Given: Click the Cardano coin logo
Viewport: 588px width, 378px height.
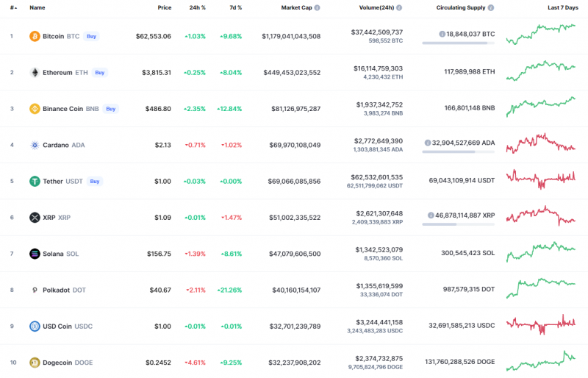Looking at the screenshot, I should pos(35,145).
